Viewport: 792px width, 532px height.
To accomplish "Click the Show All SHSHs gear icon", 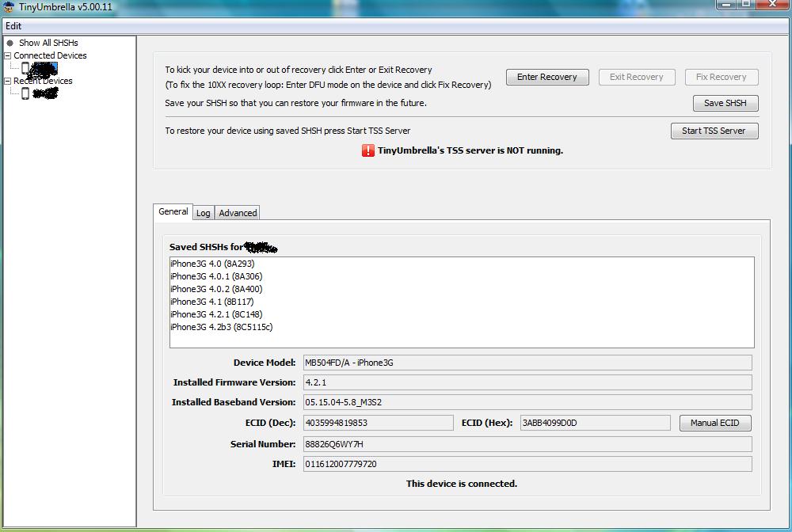I will pyautogui.click(x=10, y=43).
